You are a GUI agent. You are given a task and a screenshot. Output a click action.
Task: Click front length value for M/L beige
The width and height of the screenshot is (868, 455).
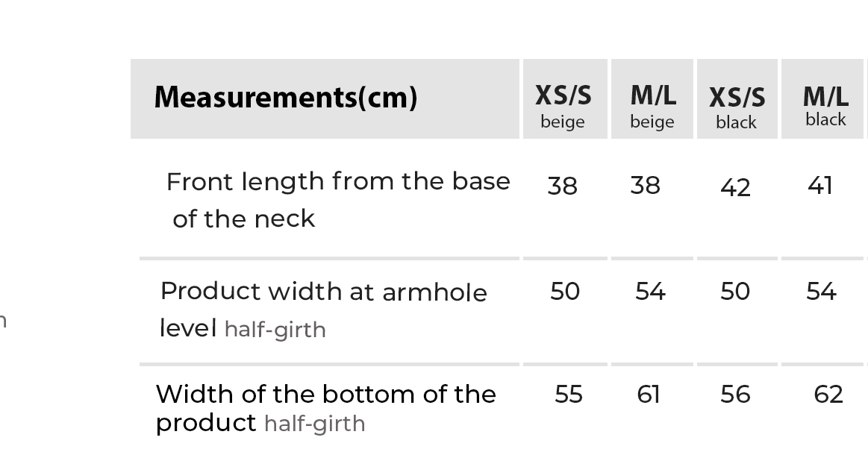646,185
